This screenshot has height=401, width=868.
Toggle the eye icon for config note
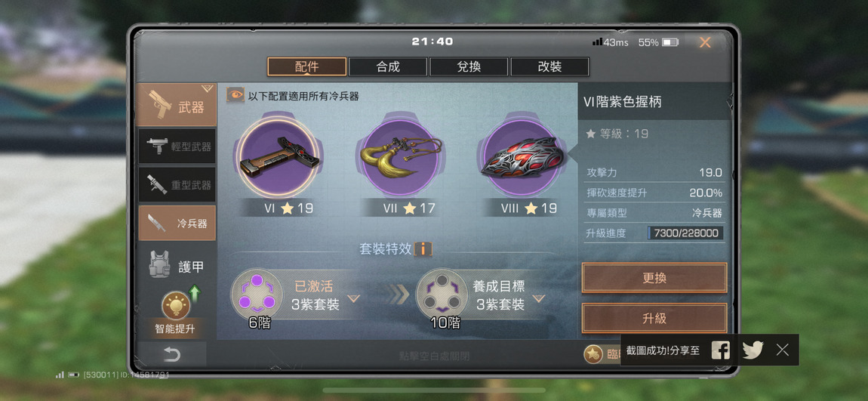pyautogui.click(x=235, y=95)
